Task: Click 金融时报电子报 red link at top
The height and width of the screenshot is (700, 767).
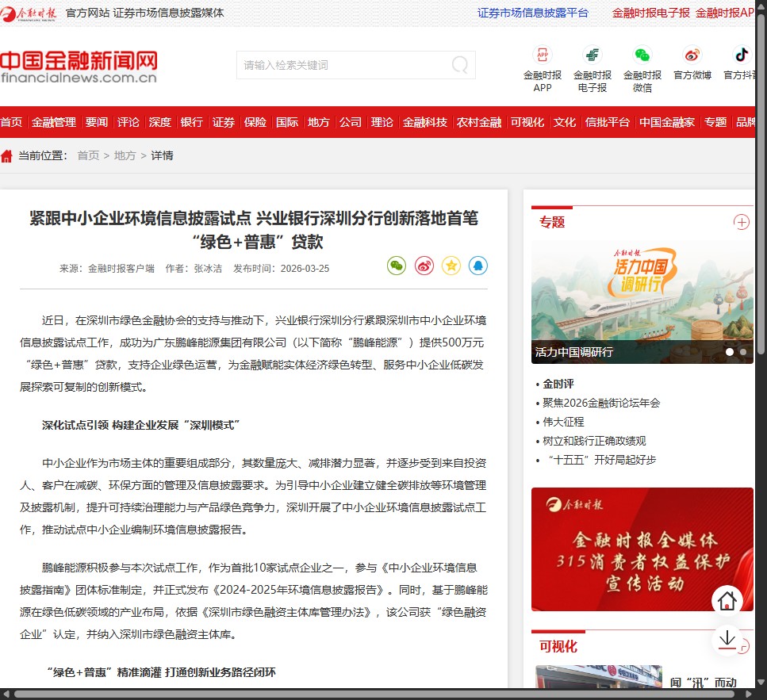Action: click(x=651, y=13)
